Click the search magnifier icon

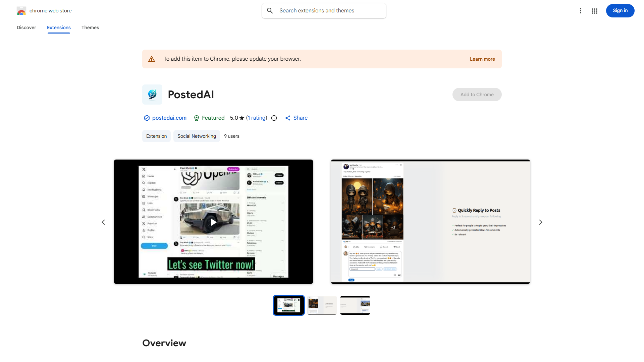coord(270,11)
